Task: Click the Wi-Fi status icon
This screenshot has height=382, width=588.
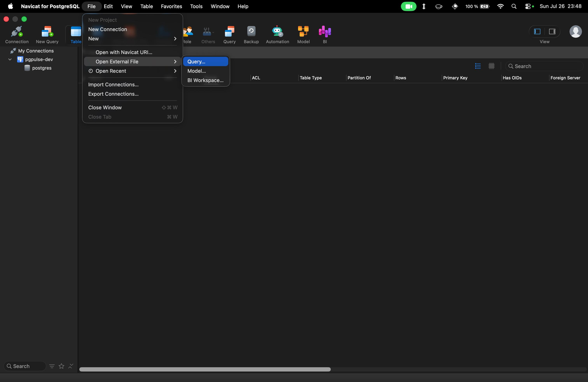Action: coord(500,6)
